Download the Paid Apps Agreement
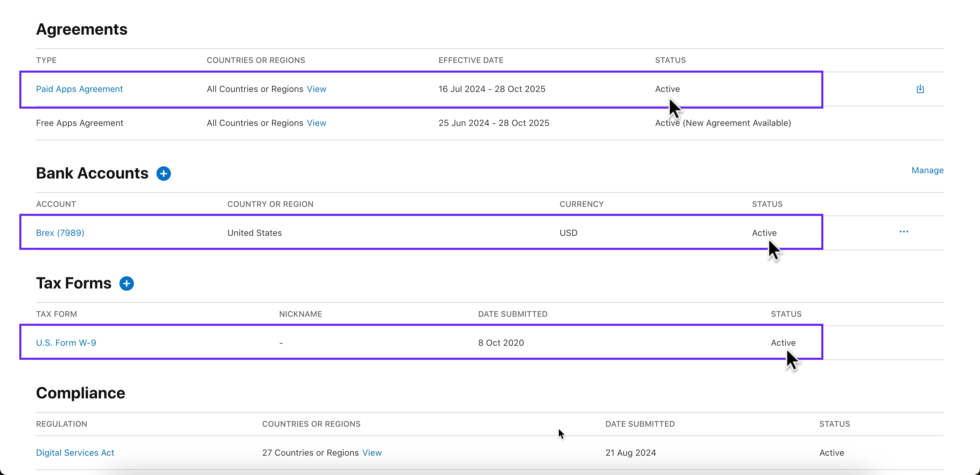The height and width of the screenshot is (475, 980). tap(920, 89)
